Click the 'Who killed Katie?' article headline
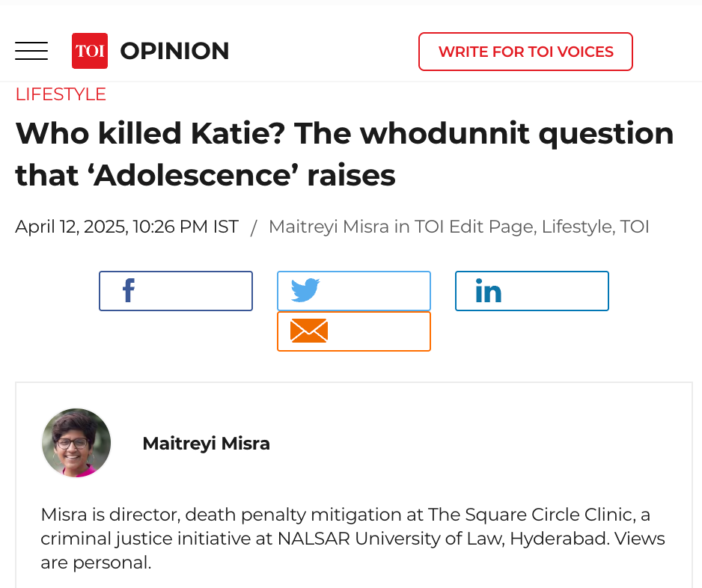The width and height of the screenshot is (702, 588). pos(344,154)
